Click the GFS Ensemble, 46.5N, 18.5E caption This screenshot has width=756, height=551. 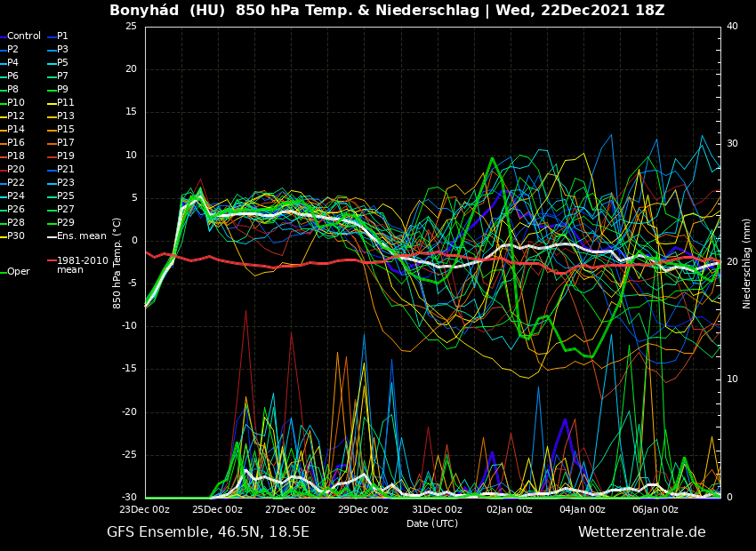click(x=208, y=532)
